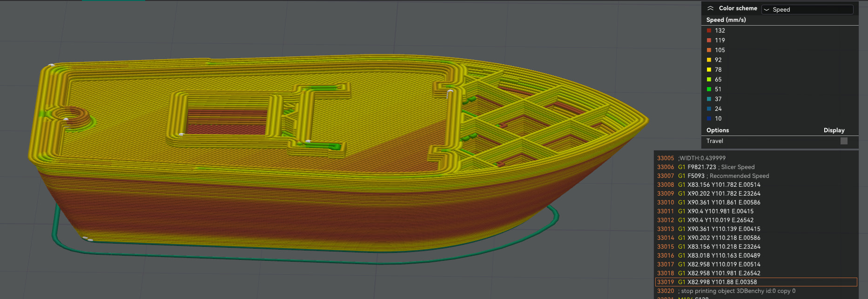Click the 119 mm/s red swatch
Screen dimensions: 868x299
click(x=709, y=40)
